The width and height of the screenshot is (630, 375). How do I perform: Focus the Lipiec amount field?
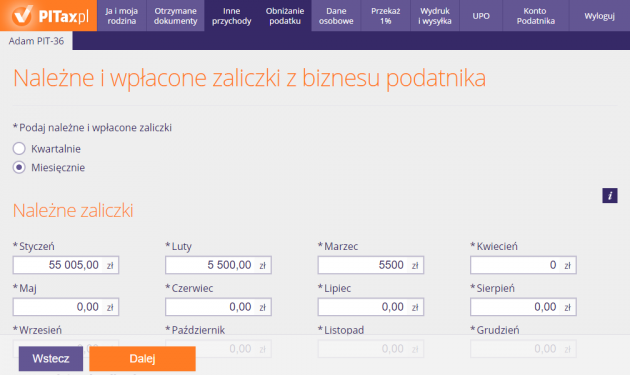(370, 307)
